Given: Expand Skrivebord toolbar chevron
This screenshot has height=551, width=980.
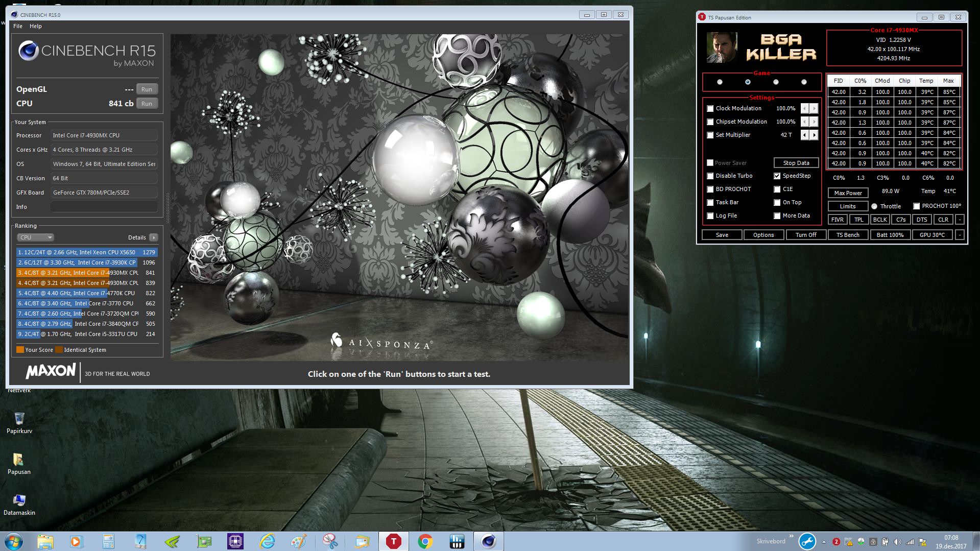Looking at the screenshot, I should [791, 536].
